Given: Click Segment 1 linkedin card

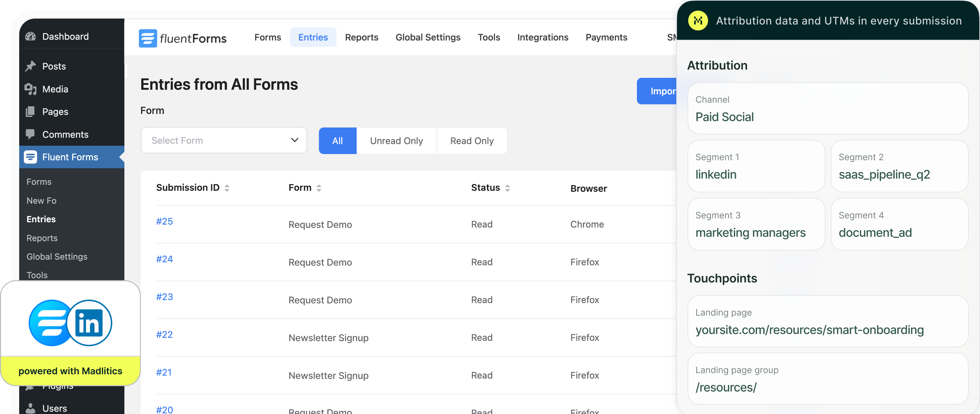Looking at the screenshot, I should pyautogui.click(x=756, y=166).
